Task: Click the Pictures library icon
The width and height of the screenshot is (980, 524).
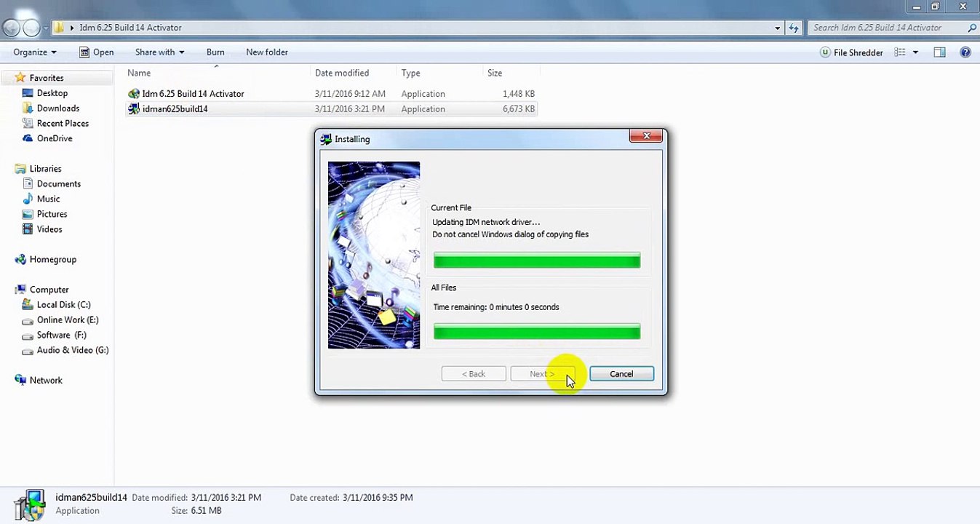Action: (x=28, y=214)
